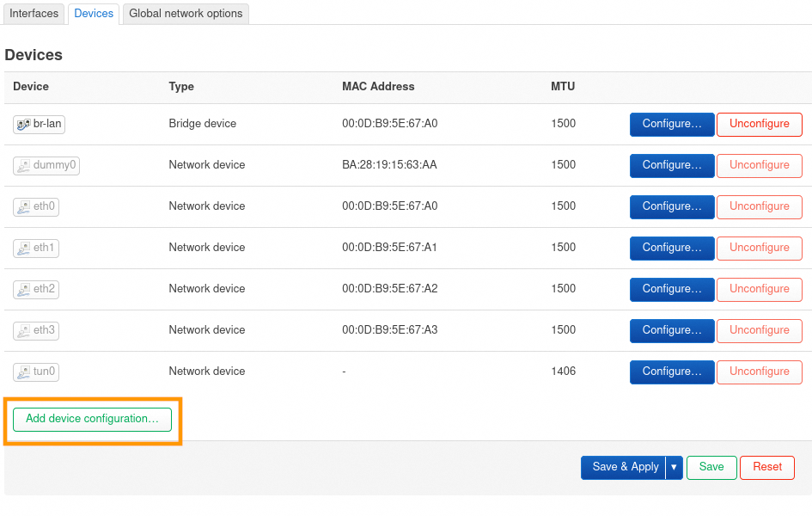The height and width of the screenshot is (516, 812).
Task: Open the Global network options tab
Action: point(186,14)
